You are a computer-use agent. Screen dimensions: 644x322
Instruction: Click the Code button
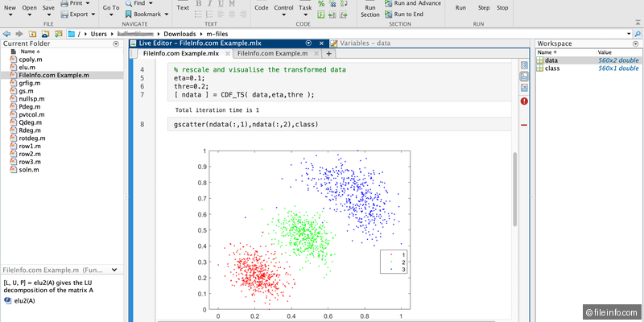click(x=261, y=8)
